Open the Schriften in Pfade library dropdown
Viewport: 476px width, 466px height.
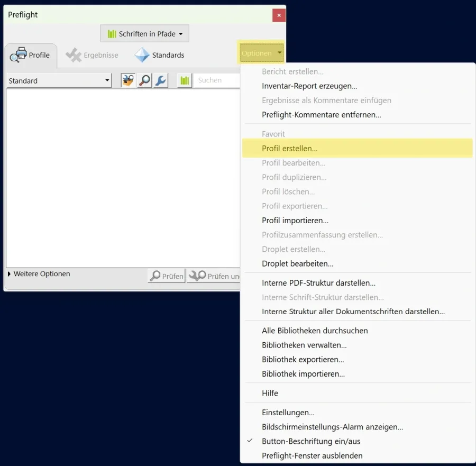point(145,33)
